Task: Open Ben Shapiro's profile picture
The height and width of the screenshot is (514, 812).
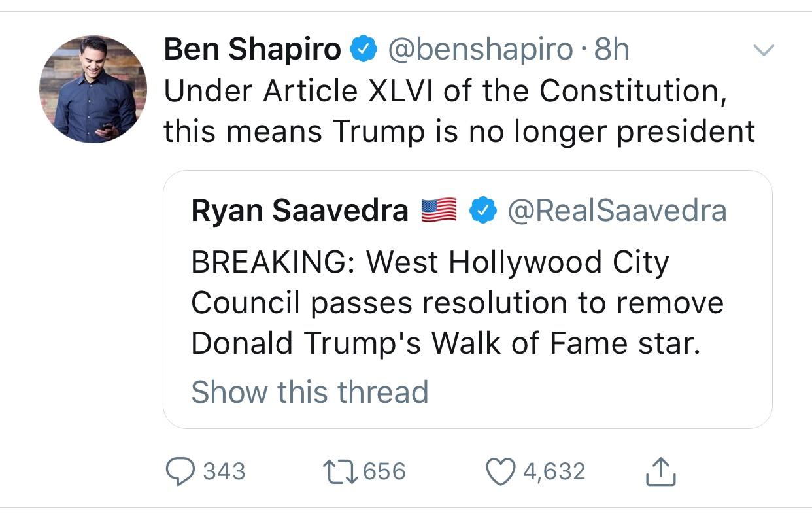Action: coord(93,88)
